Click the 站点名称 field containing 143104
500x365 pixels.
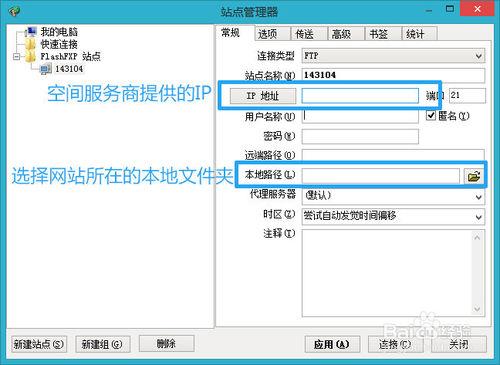[x=393, y=75]
